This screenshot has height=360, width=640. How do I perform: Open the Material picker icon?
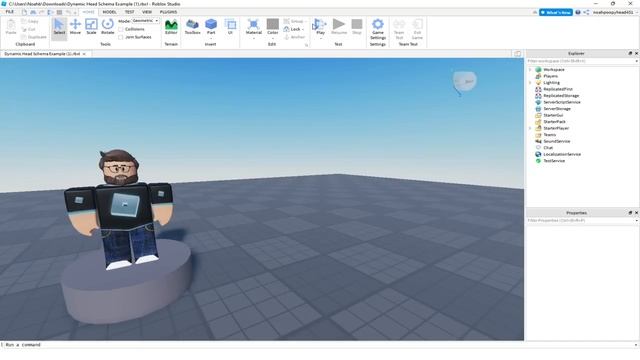pyautogui.click(x=253, y=24)
